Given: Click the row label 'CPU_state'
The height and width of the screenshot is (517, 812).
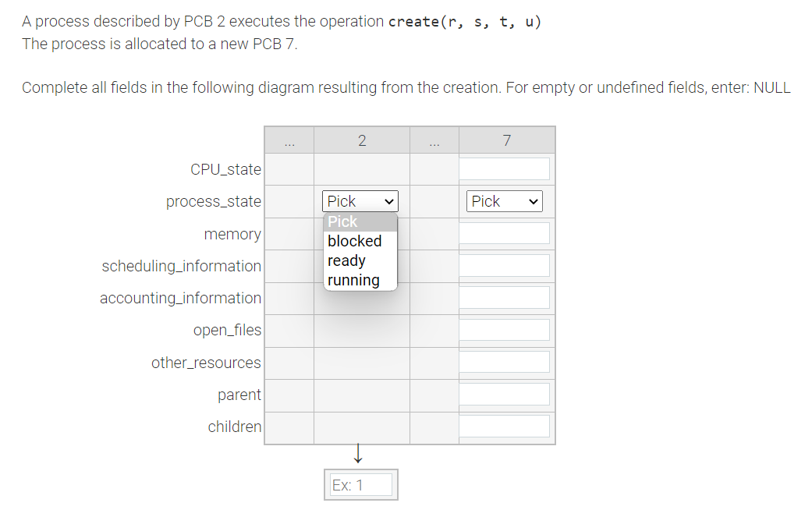Looking at the screenshot, I should click(x=225, y=168).
